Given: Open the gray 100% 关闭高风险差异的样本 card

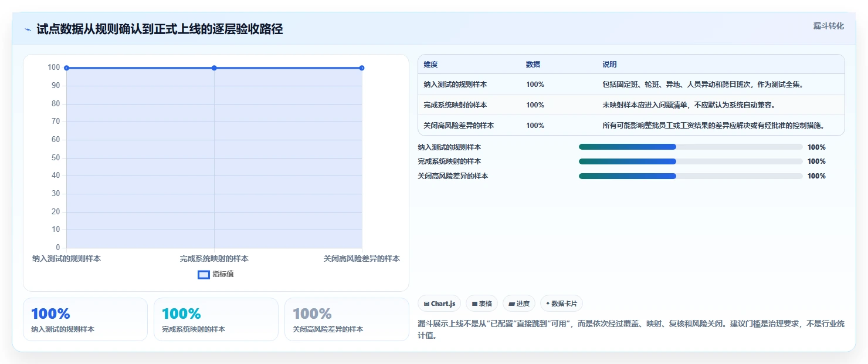Looking at the screenshot, I should point(347,319).
